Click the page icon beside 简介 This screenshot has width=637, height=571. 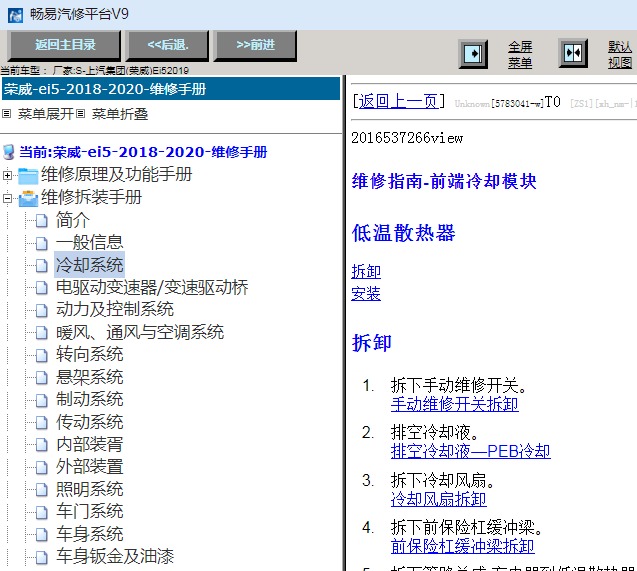pyautogui.click(x=41, y=221)
